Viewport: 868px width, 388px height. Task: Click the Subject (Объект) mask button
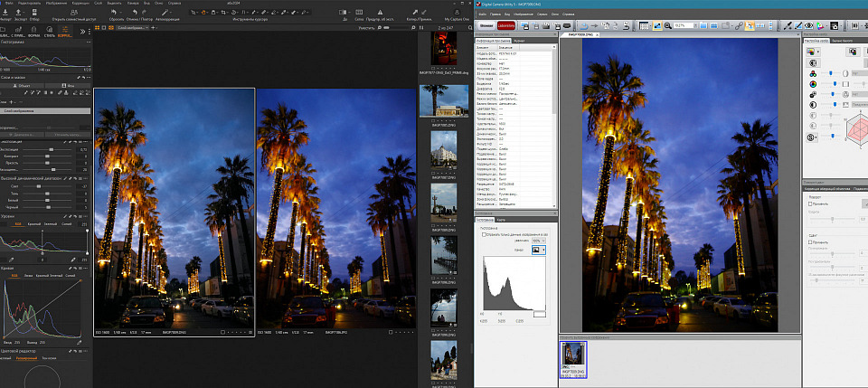coord(22,86)
